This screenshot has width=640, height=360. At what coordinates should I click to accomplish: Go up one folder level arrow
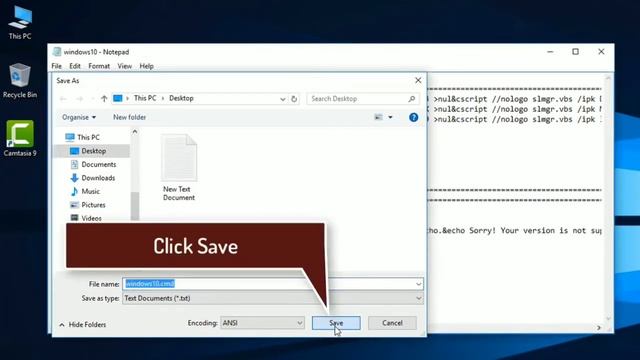104,99
